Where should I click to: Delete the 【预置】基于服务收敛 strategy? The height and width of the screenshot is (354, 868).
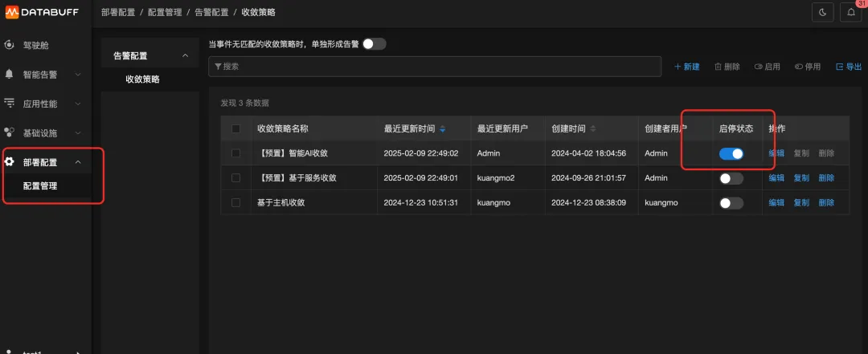click(x=826, y=178)
